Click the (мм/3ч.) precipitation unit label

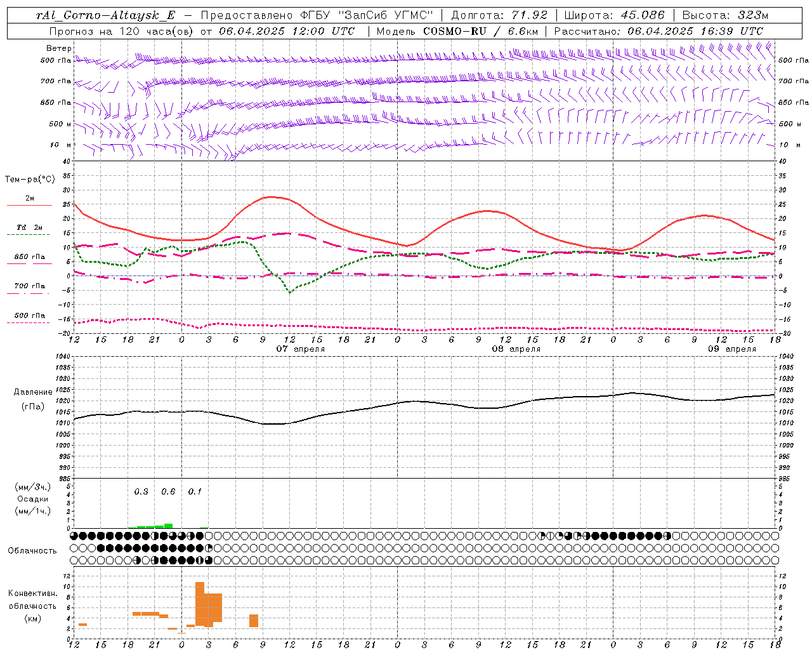(33, 487)
